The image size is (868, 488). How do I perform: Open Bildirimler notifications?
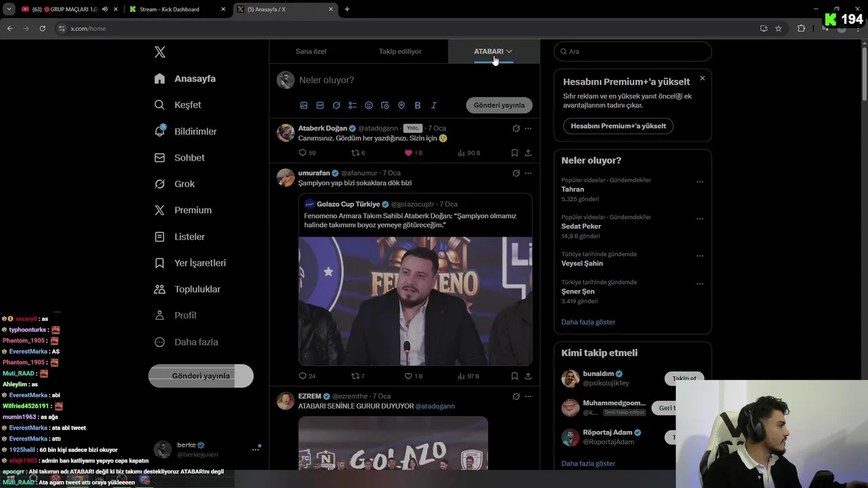pyautogui.click(x=185, y=131)
